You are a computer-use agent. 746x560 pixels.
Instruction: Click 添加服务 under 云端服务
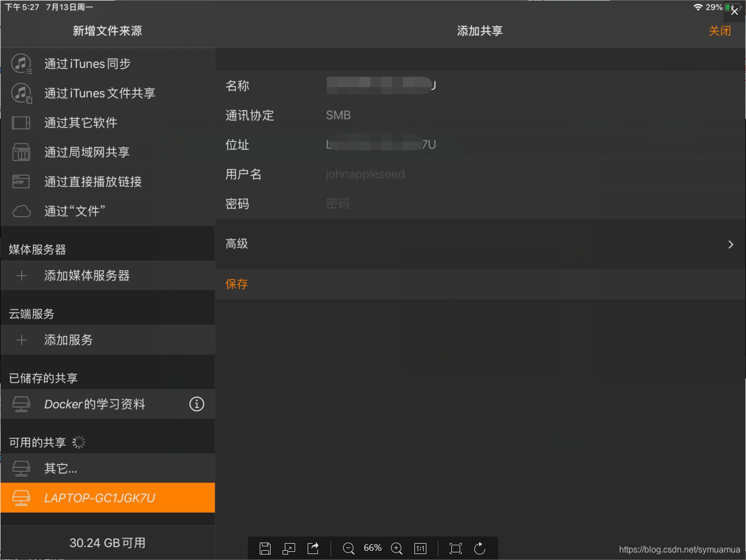(108, 340)
